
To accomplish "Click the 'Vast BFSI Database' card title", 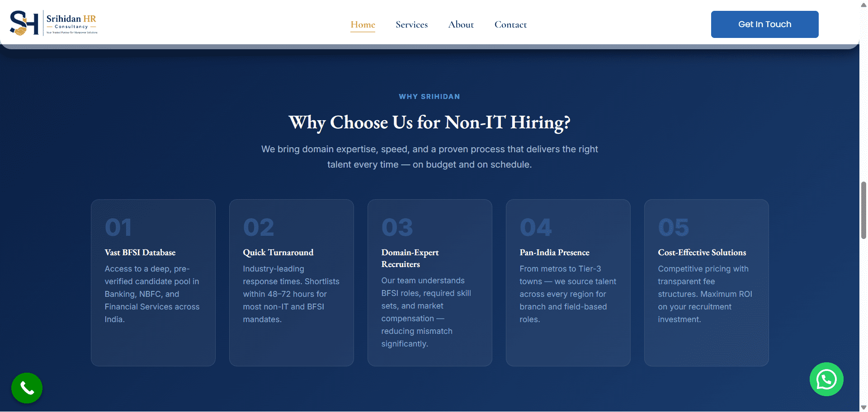I will point(140,253).
